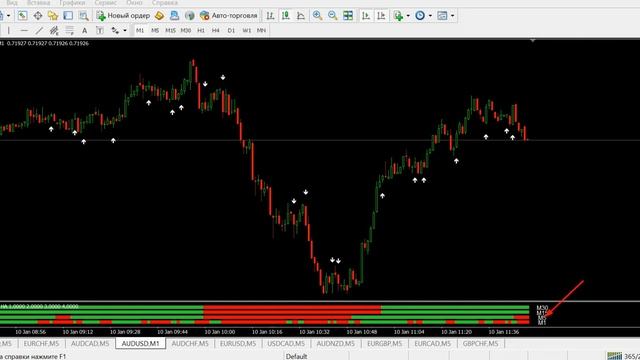This screenshot has width=640, height=360.
Task: Select the trendline drawing tool
Action: coord(39,31)
